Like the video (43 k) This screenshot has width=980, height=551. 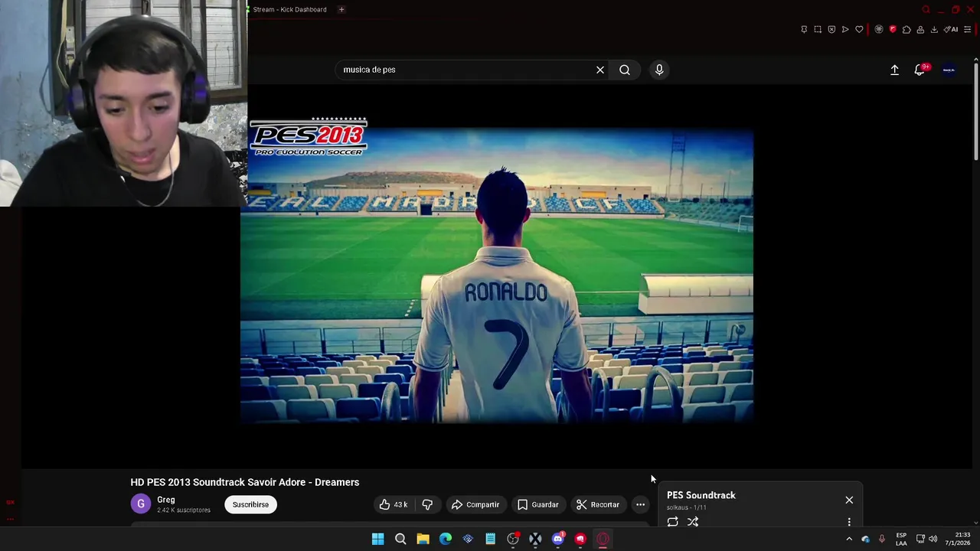coord(394,504)
